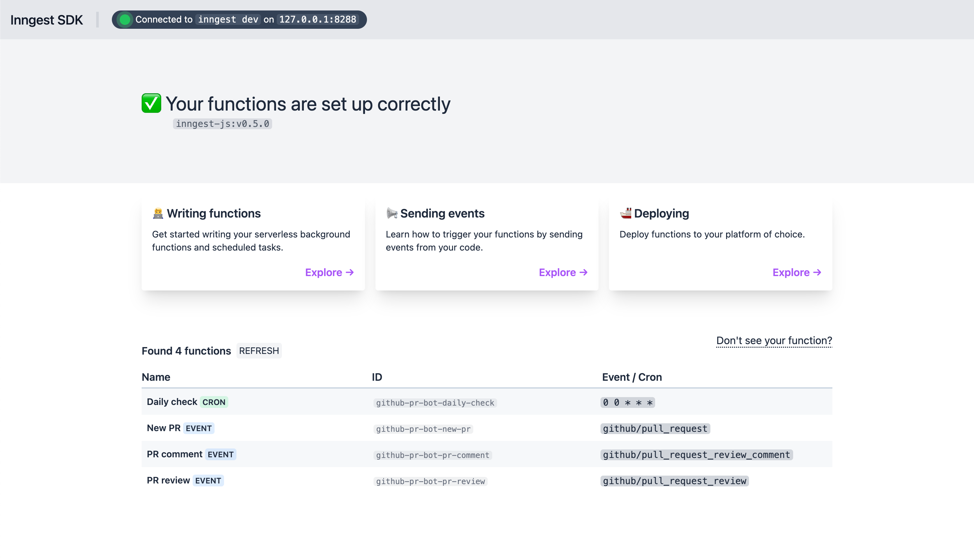Click the Writing functions card title
This screenshot has width=974, height=560.
pyautogui.click(x=214, y=214)
